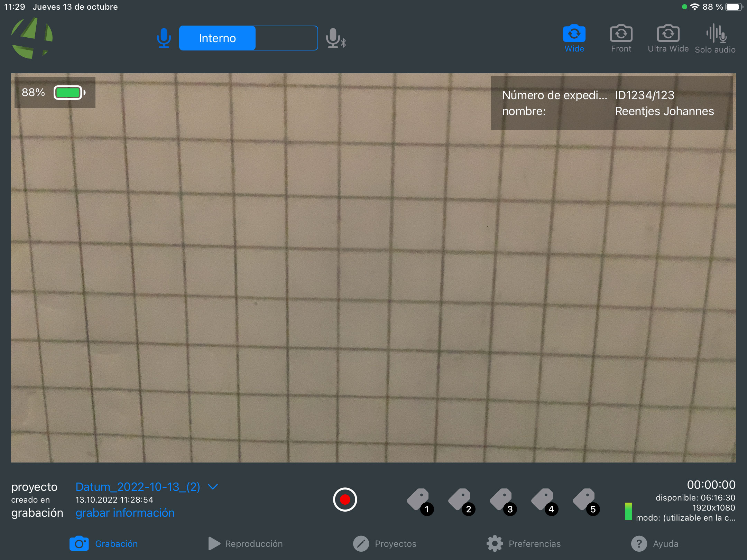Tap the Número de expedi... info overlay

[612, 103]
